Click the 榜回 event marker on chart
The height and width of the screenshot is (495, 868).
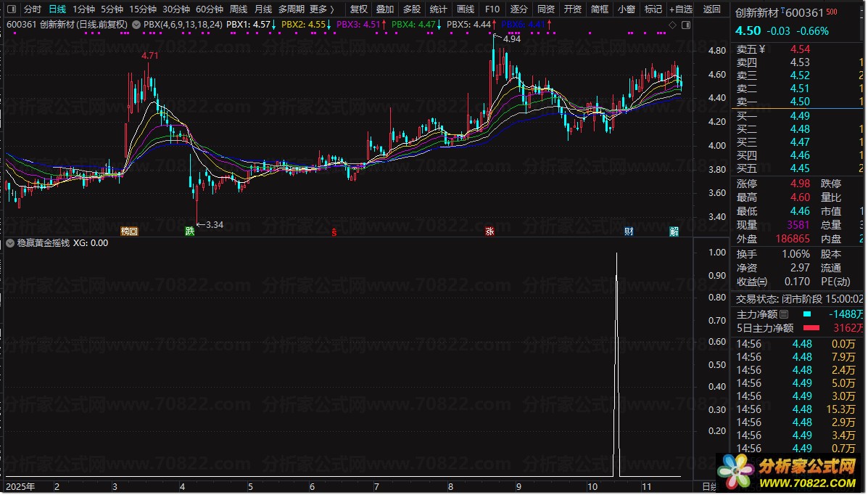(x=129, y=232)
